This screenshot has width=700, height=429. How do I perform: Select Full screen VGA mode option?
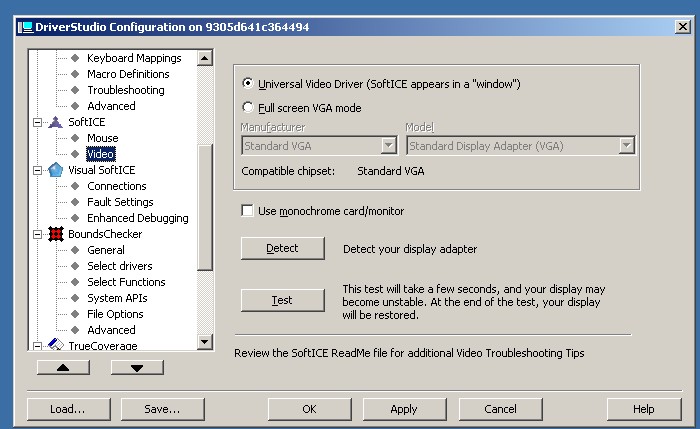(247, 107)
